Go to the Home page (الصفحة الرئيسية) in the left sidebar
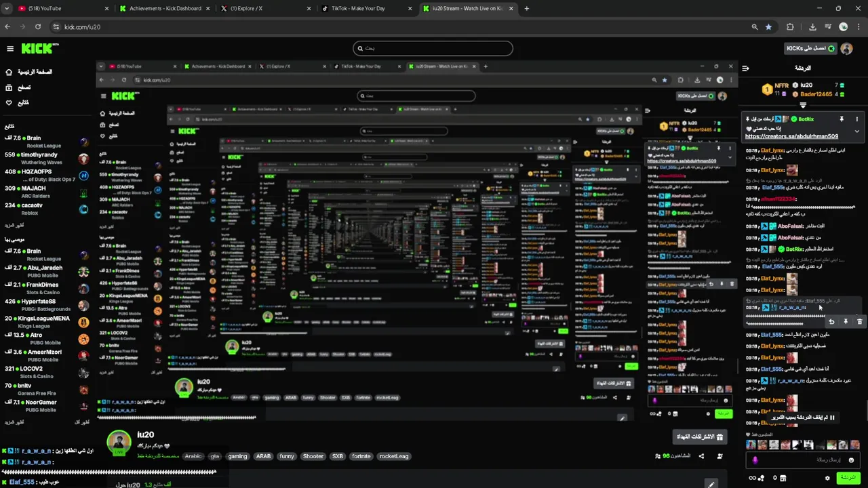The image size is (868, 488). pyautogui.click(x=29, y=72)
